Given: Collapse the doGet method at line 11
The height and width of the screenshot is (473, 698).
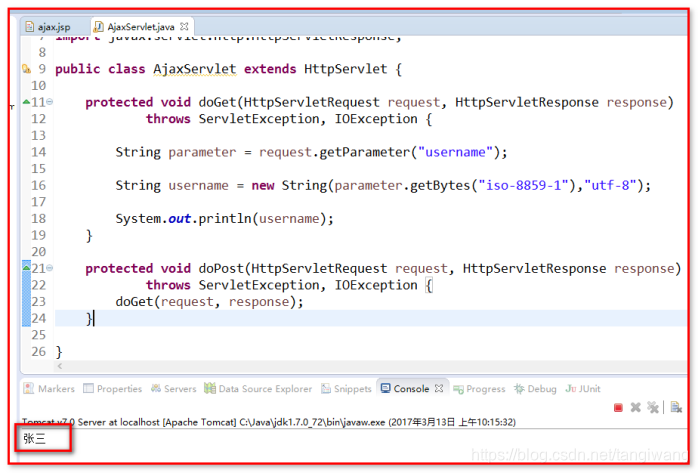Looking at the screenshot, I should pos(50,102).
